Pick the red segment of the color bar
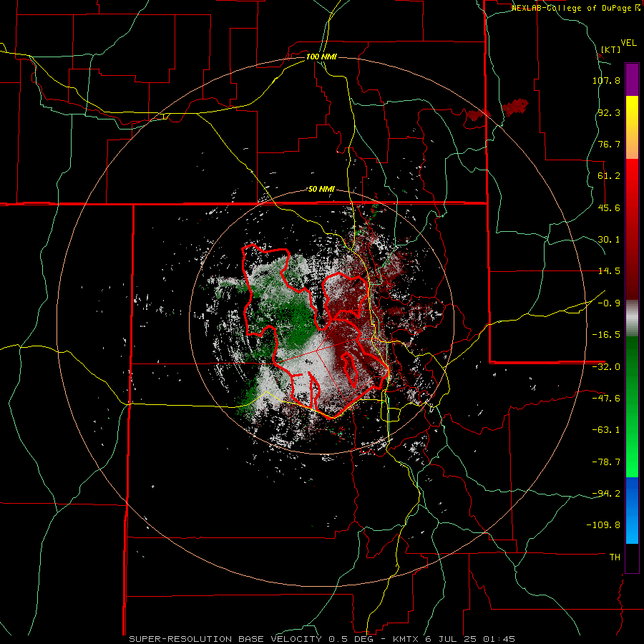 pos(632,229)
